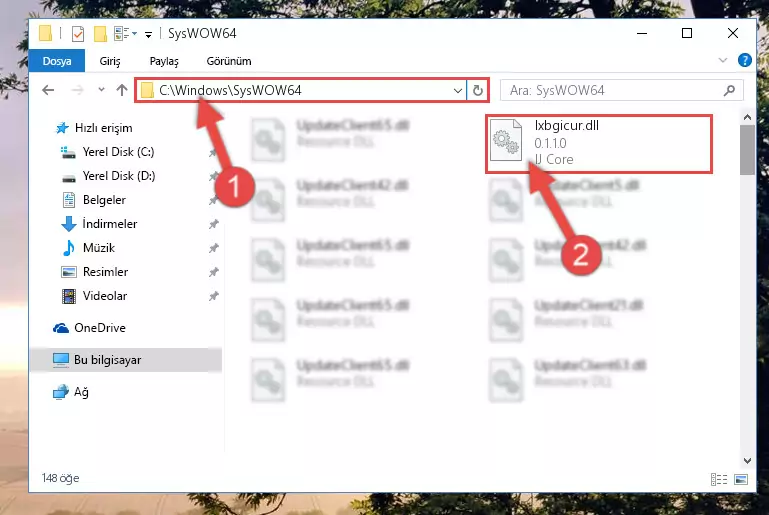Image resolution: width=769 pixels, height=515 pixels.
Task: Click the pin icon next to Videolar
Action: [x=213, y=296]
